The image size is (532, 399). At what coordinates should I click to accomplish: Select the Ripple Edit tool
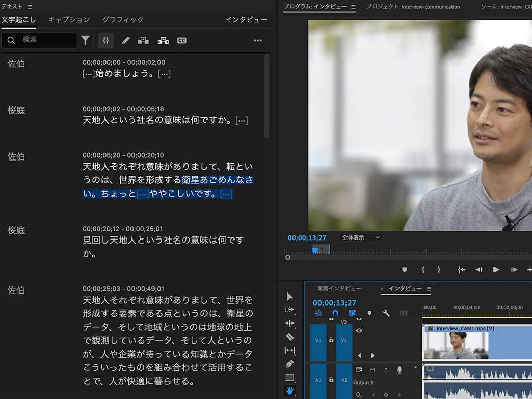290,323
